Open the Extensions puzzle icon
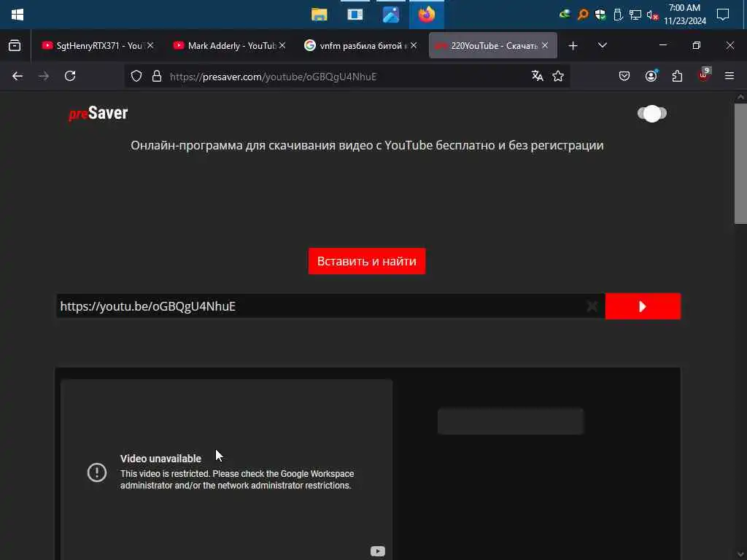Image resolution: width=747 pixels, height=560 pixels. click(x=677, y=76)
